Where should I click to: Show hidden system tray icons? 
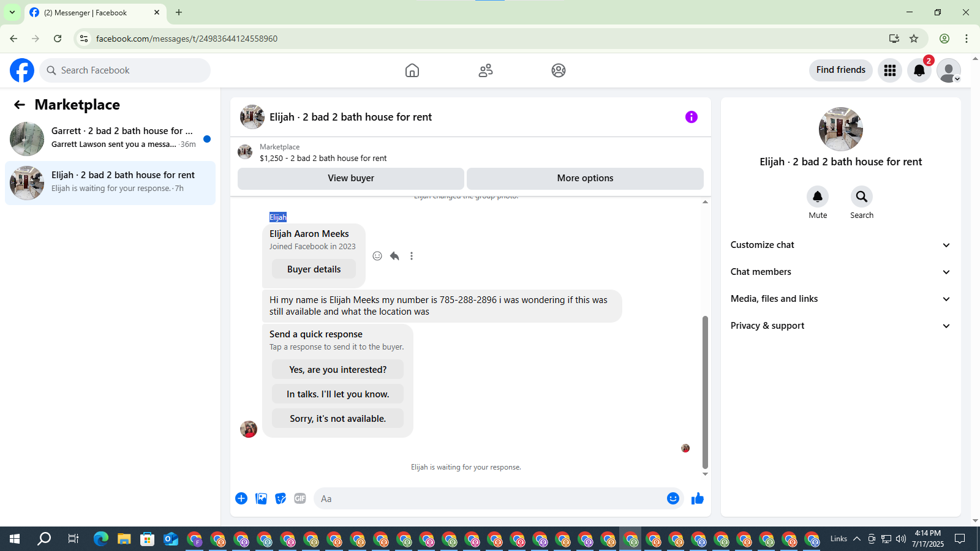click(857, 539)
